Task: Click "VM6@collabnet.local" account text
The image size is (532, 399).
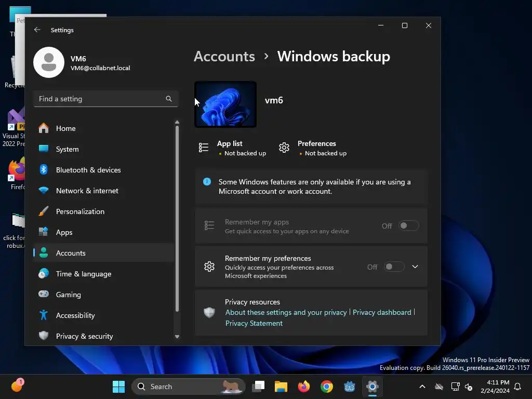Action: tap(100, 68)
